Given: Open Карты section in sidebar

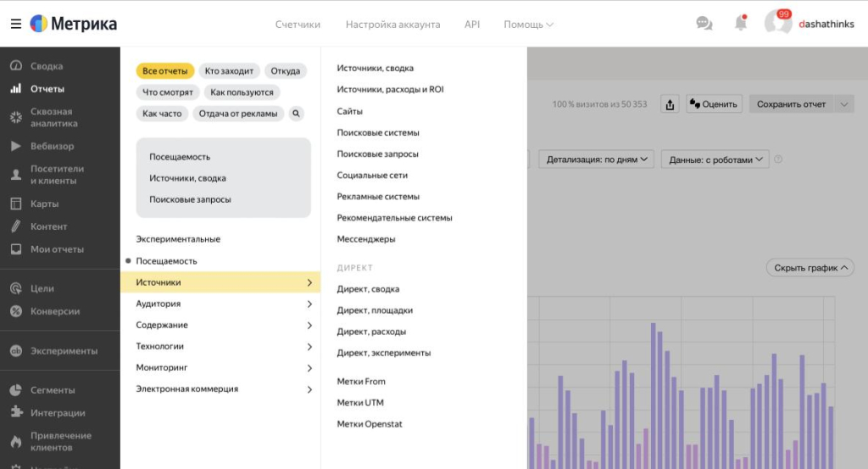Looking at the screenshot, I should [44, 204].
